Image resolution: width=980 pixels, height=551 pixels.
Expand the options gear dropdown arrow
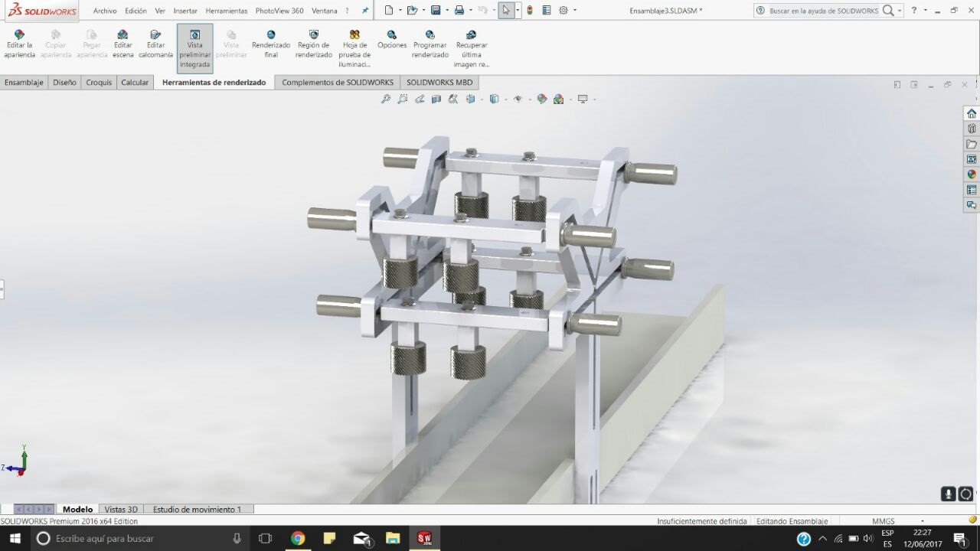[575, 11]
